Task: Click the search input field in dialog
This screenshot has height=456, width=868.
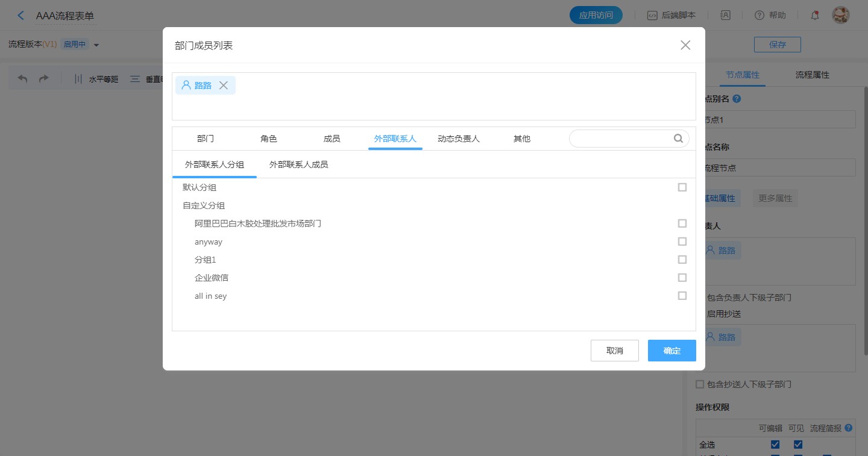Action: 621,139
